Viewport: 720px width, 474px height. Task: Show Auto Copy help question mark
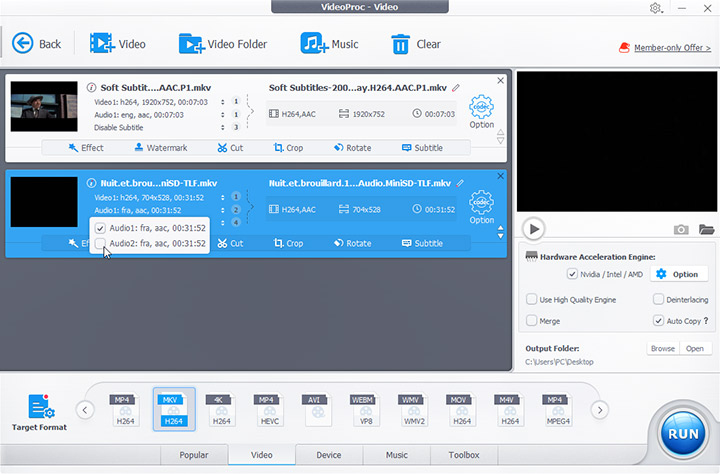(x=706, y=321)
